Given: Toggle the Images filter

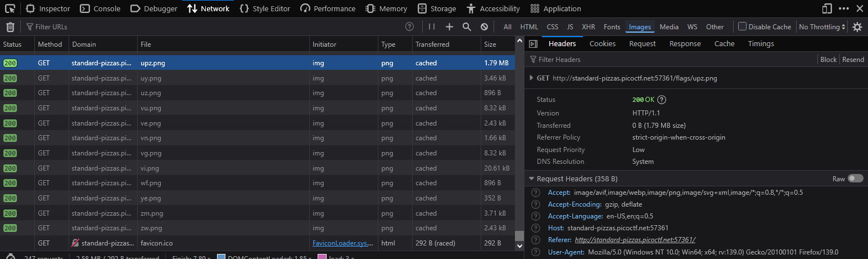Looking at the screenshot, I should coord(640,27).
